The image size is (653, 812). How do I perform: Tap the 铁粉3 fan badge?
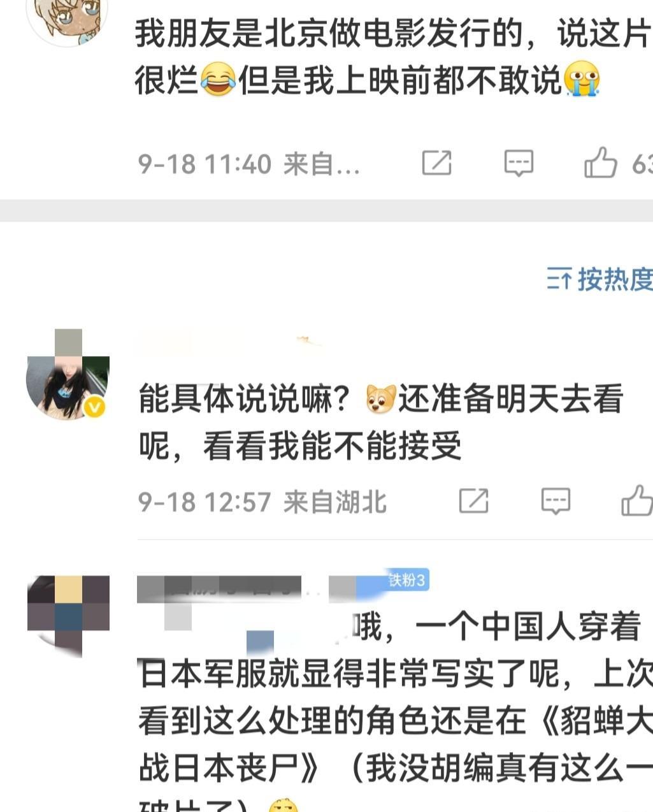click(x=406, y=580)
